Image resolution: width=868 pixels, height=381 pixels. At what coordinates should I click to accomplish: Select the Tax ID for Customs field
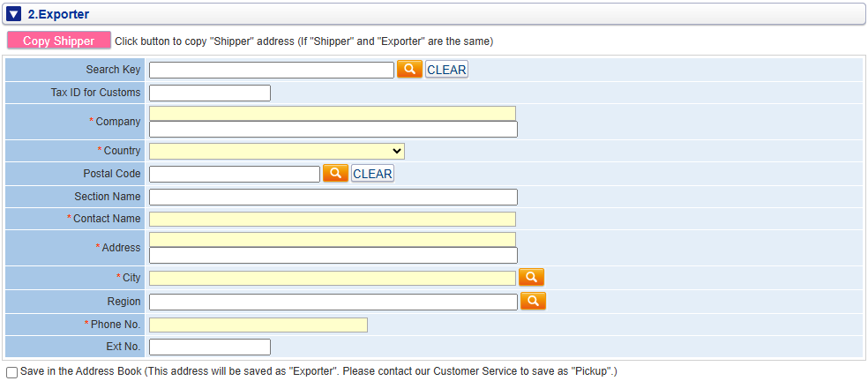[x=210, y=93]
